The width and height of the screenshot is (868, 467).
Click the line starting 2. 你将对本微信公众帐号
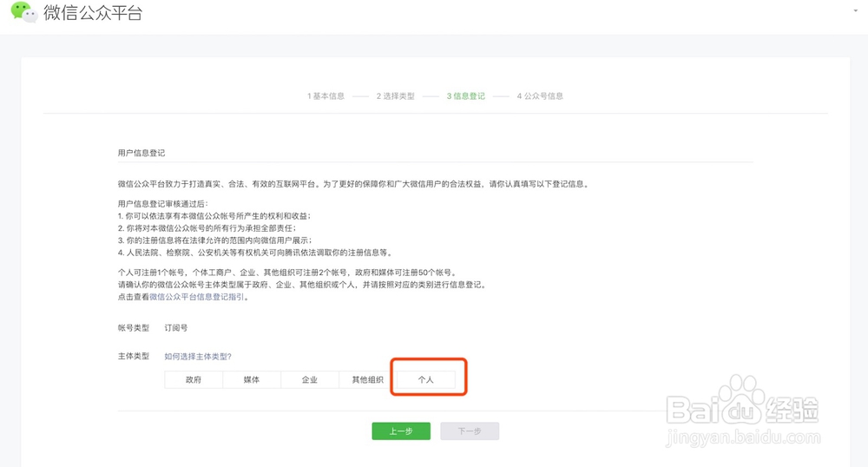point(207,228)
